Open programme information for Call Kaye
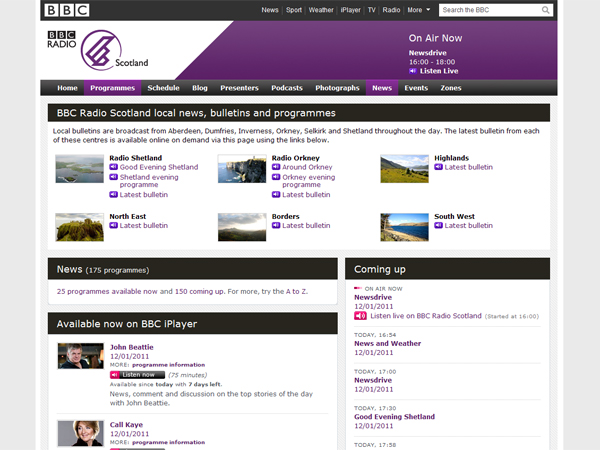The width and height of the screenshot is (600, 450). click(168, 442)
